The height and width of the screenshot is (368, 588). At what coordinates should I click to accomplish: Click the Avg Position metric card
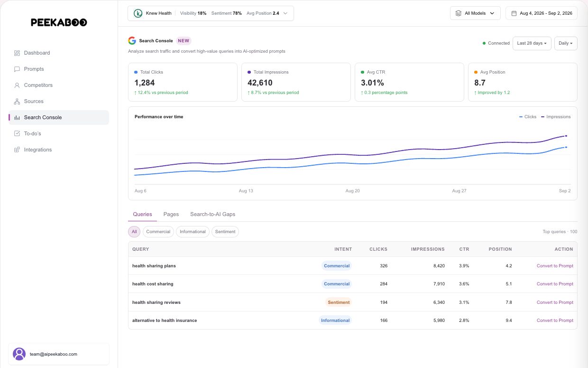pyautogui.click(x=523, y=82)
